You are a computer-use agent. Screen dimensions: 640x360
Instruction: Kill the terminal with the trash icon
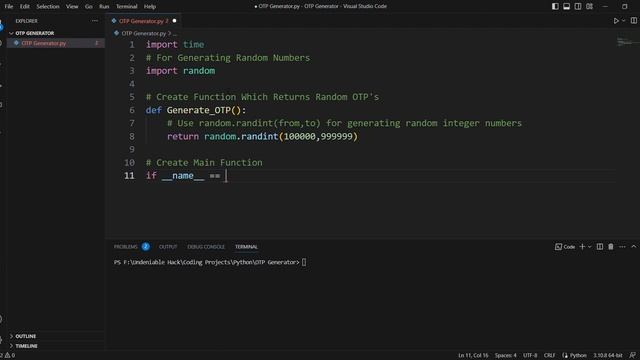(x=611, y=247)
